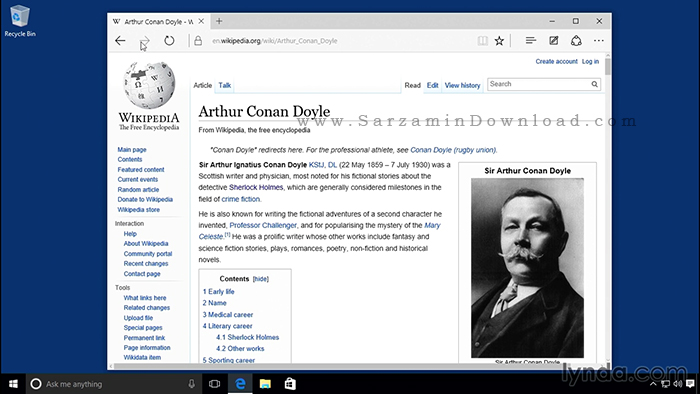Open the Edit tab
The height and width of the screenshot is (394, 700).
coord(432,85)
